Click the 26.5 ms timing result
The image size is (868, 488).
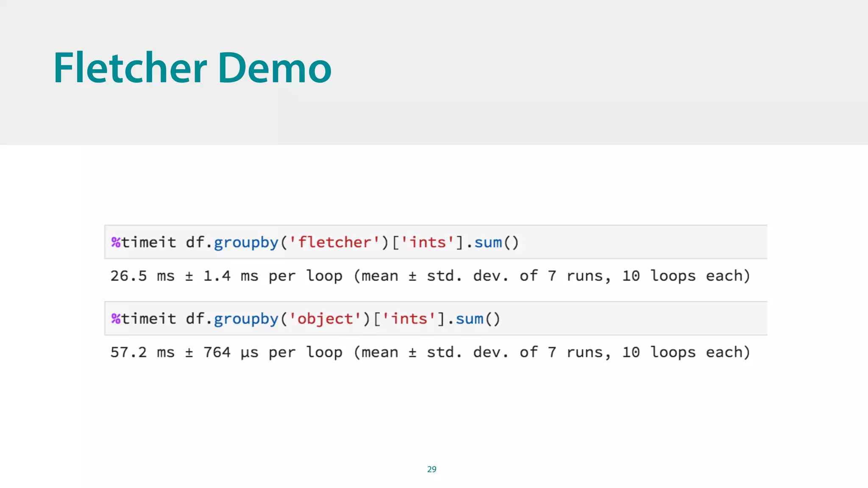[142, 276]
